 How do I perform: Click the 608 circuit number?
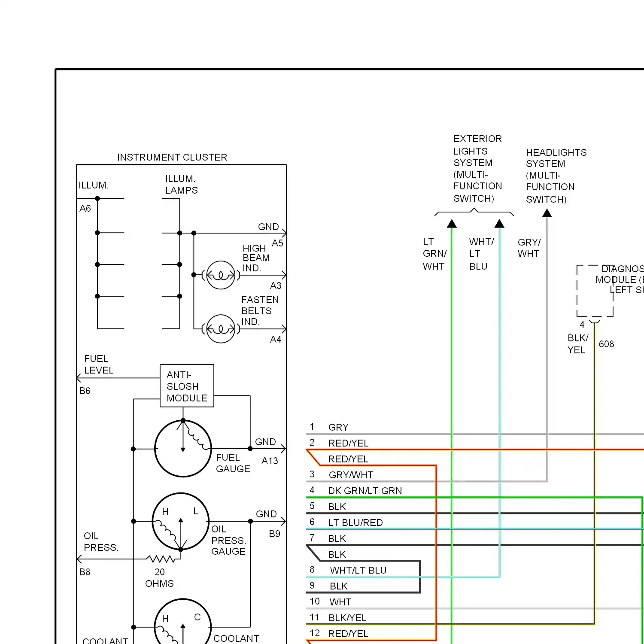606,344
